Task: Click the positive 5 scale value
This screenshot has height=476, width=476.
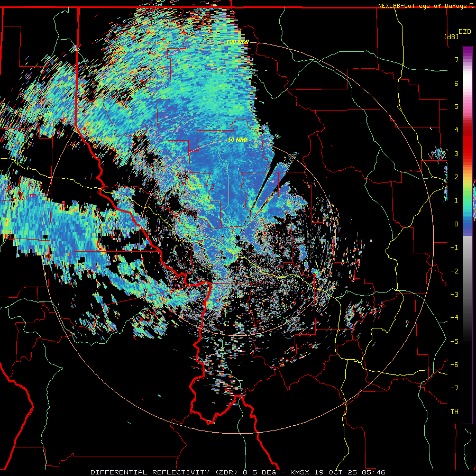Action: coord(456,106)
